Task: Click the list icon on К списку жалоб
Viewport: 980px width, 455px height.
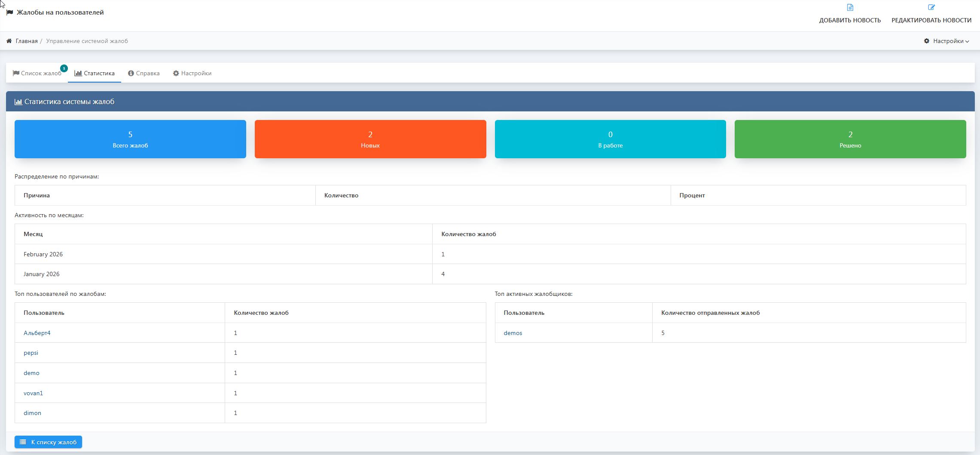Action: tap(23, 442)
